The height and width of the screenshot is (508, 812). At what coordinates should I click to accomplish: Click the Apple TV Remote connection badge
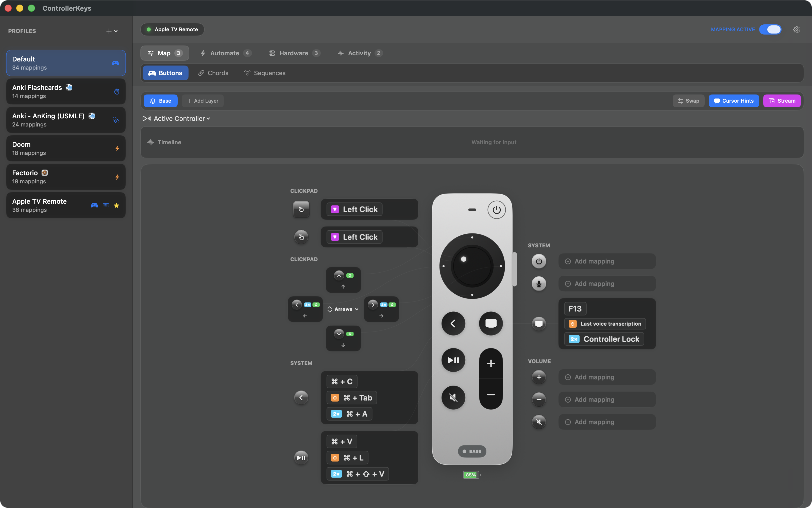pos(173,29)
